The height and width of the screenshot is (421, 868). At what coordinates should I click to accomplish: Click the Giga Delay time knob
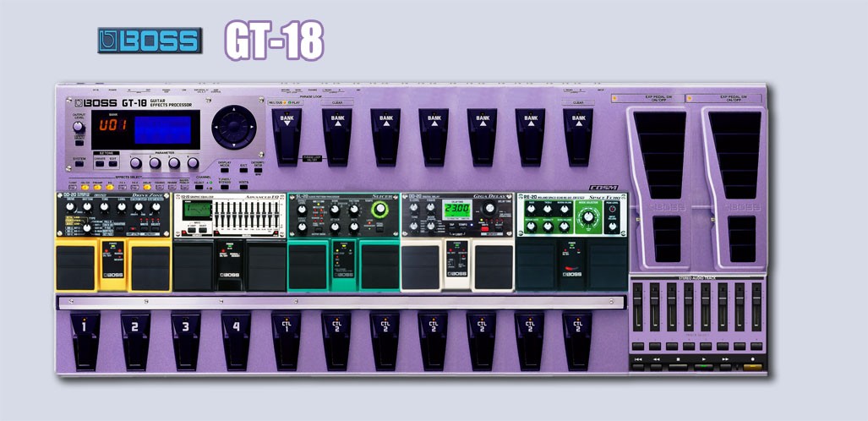tap(489, 209)
